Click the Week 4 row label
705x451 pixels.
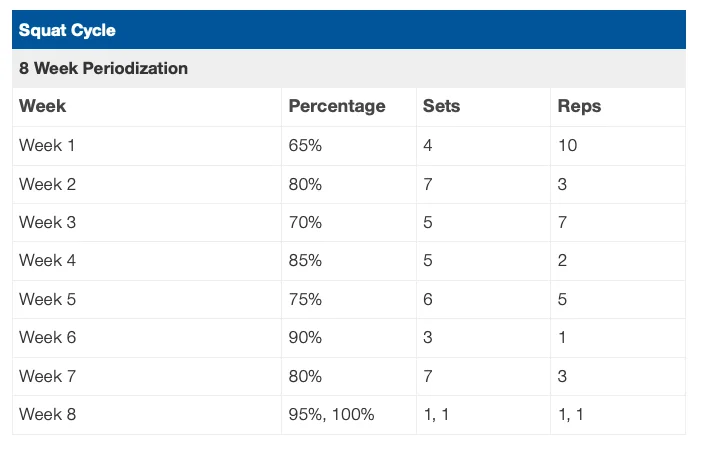pyautogui.click(x=47, y=261)
